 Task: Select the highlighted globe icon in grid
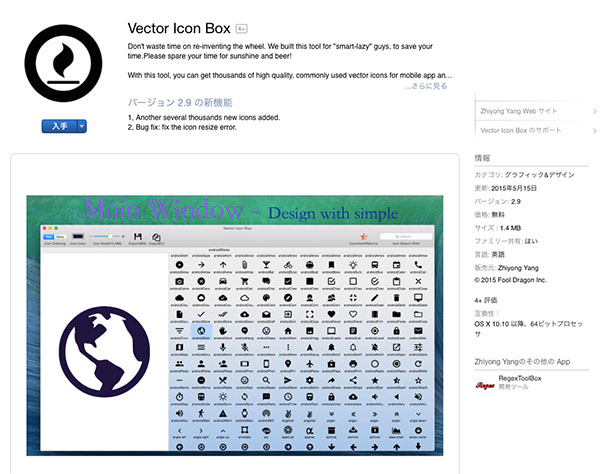coord(201,331)
